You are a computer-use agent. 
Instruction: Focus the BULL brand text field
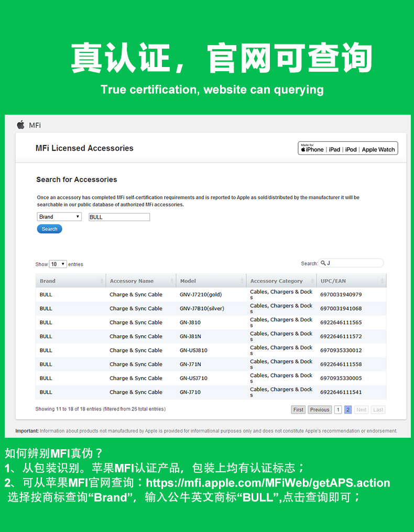[119, 217]
